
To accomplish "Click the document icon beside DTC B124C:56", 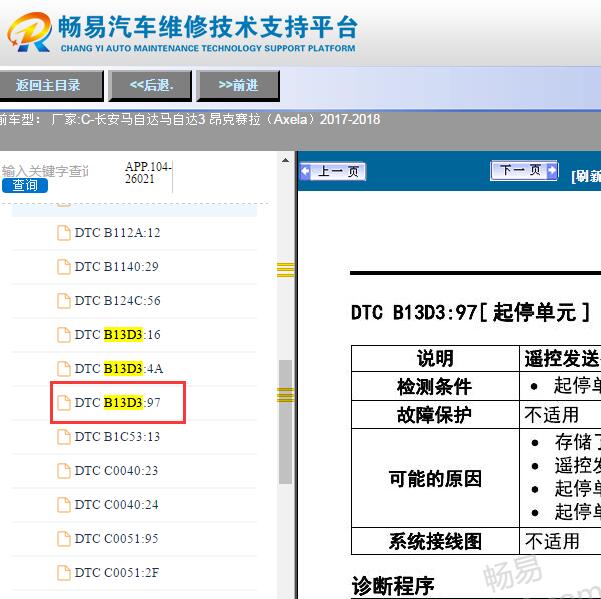I will pos(64,301).
